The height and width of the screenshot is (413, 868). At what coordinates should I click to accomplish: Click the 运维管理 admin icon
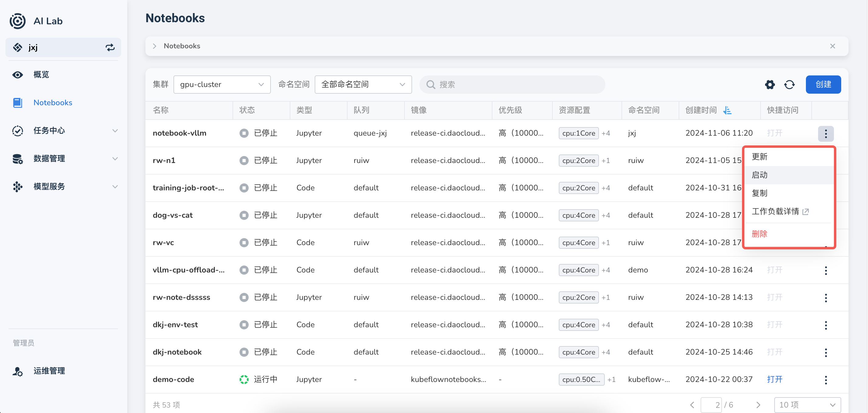click(x=18, y=371)
